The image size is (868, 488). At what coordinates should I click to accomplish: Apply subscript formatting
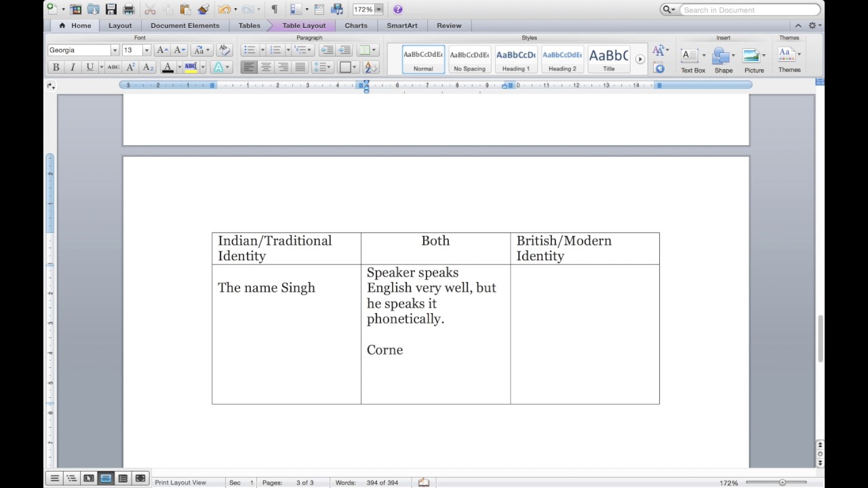tap(148, 67)
